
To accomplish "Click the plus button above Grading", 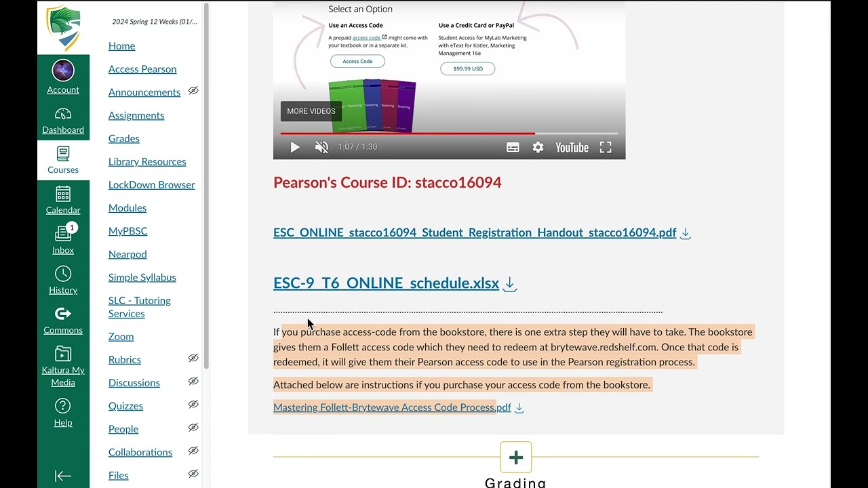I will pyautogui.click(x=516, y=457).
